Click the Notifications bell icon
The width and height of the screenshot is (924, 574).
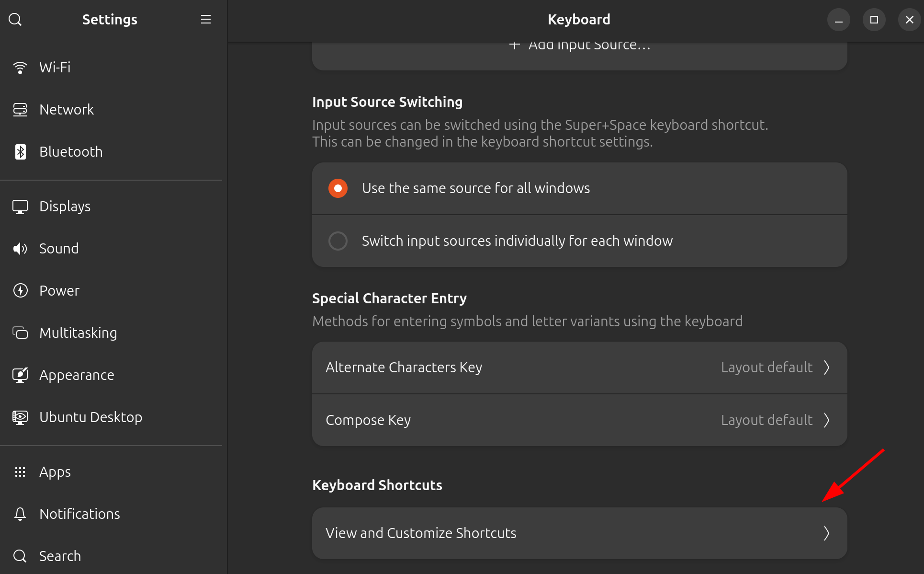pyautogui.click(x=20, y=514)
